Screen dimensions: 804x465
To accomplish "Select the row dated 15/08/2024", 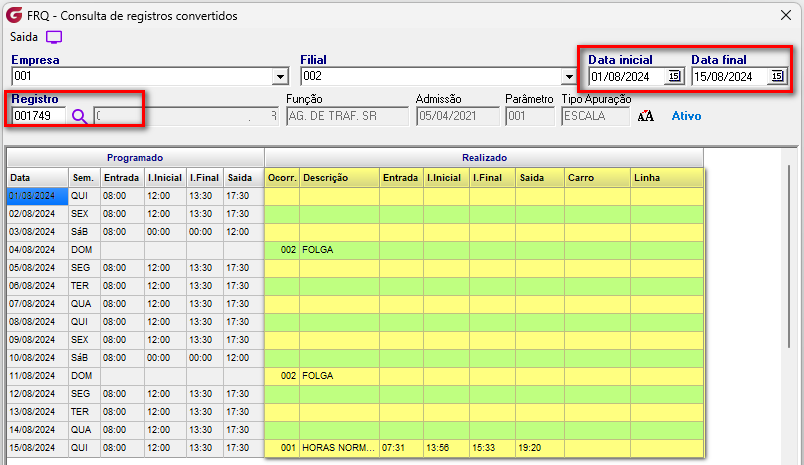I will (355, 448).
